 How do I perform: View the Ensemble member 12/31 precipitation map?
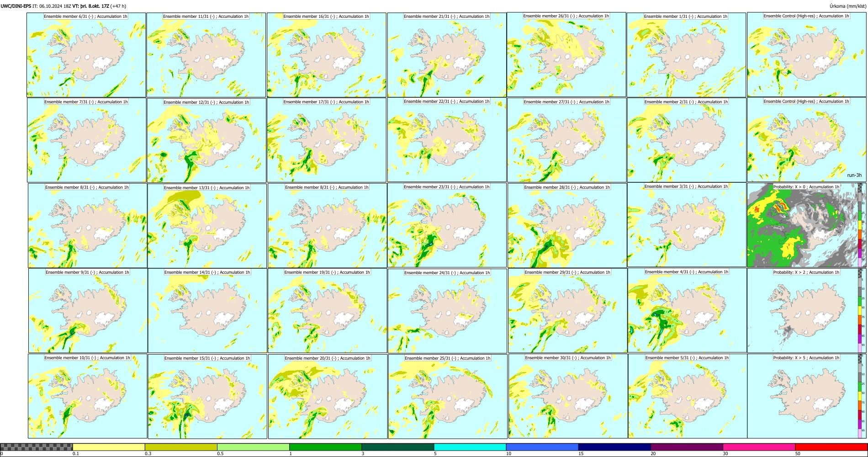206,140
